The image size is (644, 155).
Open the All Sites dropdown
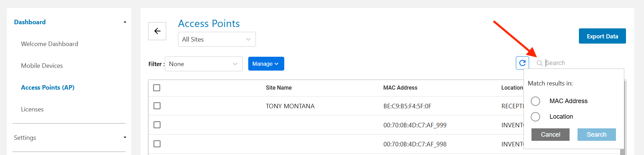click(217, 39)
